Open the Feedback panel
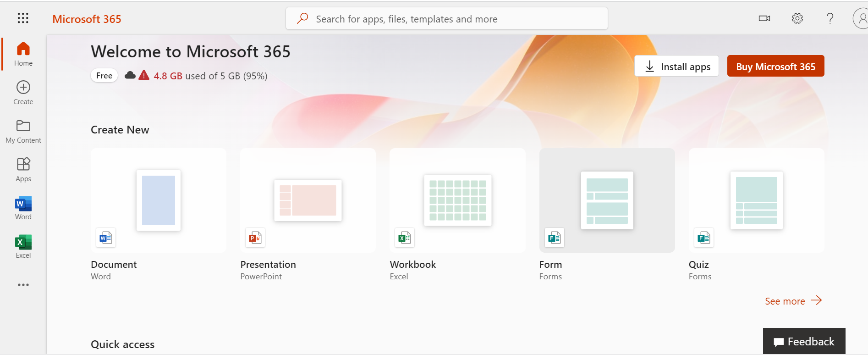Image resolution: width=868 pixels, height=355 pixels. (x=804, y=342)
